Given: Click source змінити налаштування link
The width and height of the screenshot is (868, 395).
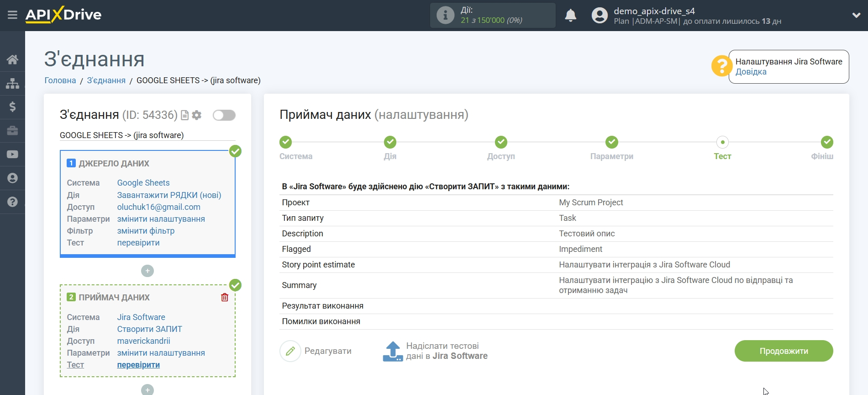Looking at the screenshot, I should pyautogui.click(x=161, y=219).
